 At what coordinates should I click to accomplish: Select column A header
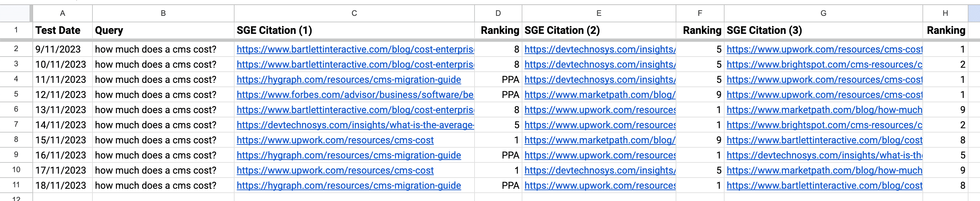(62, 13)
